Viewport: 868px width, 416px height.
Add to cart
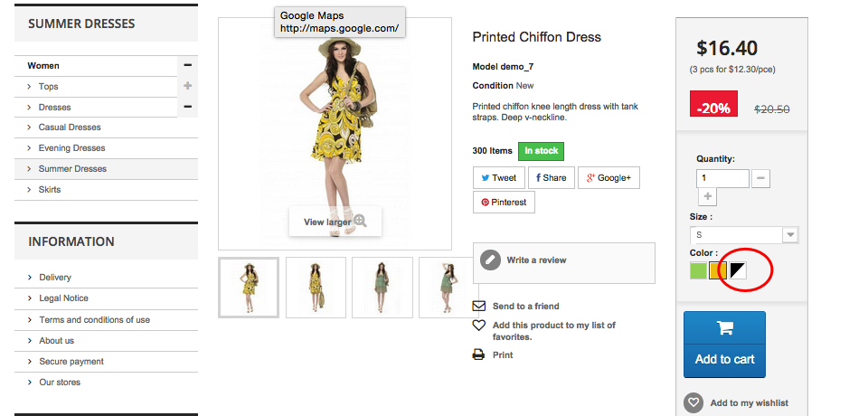click(724, 345)
